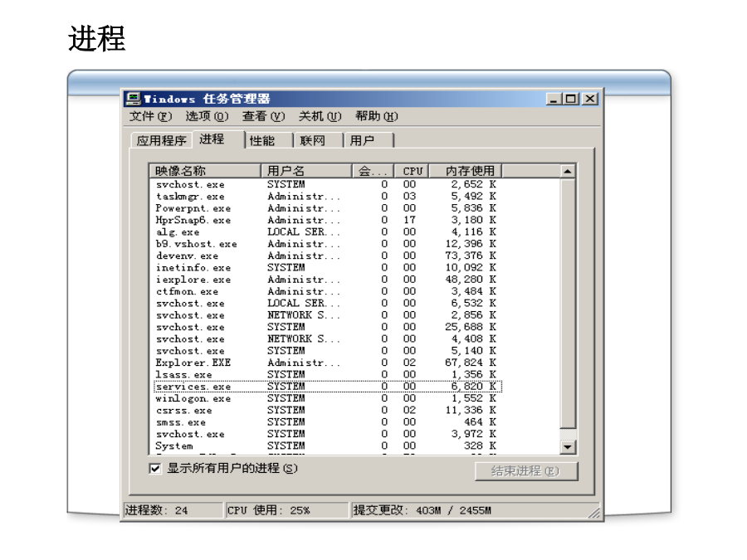The width and height of the screenshot is (747, 560).
Task: Select the lsass.exe process
Action: coord(326,375)
